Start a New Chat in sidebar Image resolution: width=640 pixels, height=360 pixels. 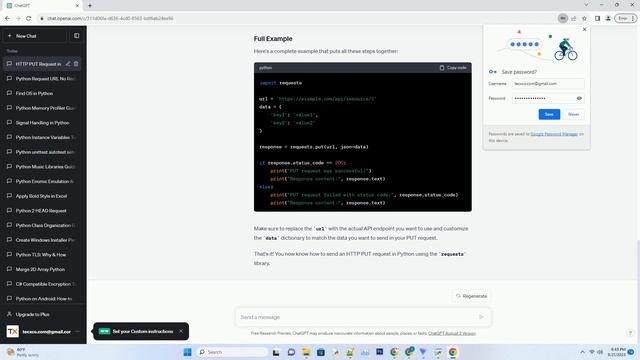35,36
